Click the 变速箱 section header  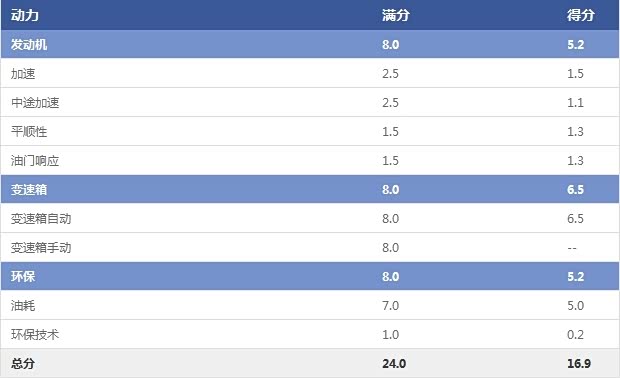click(x=310, y=189)
